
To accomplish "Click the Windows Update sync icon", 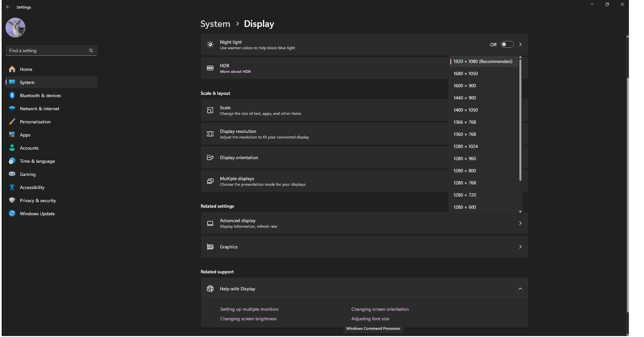I will coord(12,213).
